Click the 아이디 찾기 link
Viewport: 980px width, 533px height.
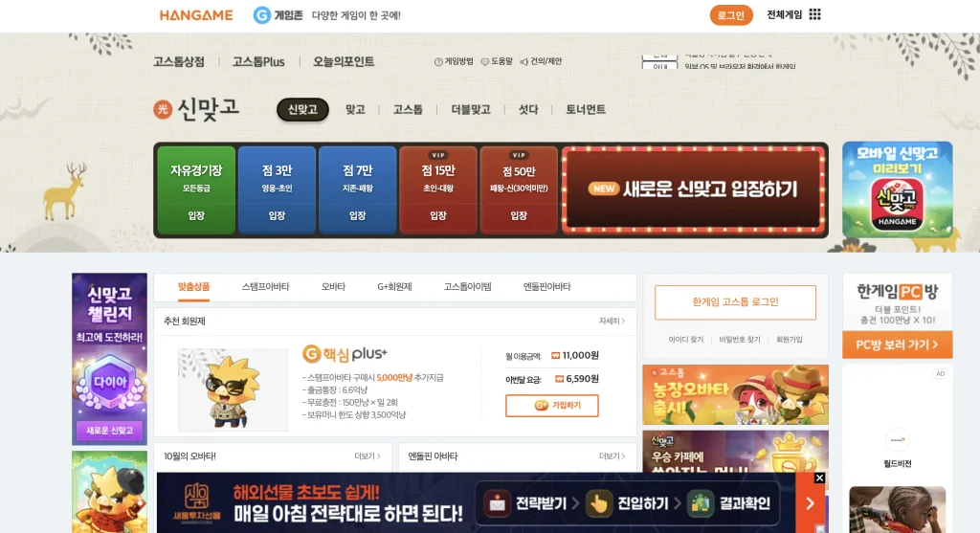pyautogui.click(x=685, y=340)
